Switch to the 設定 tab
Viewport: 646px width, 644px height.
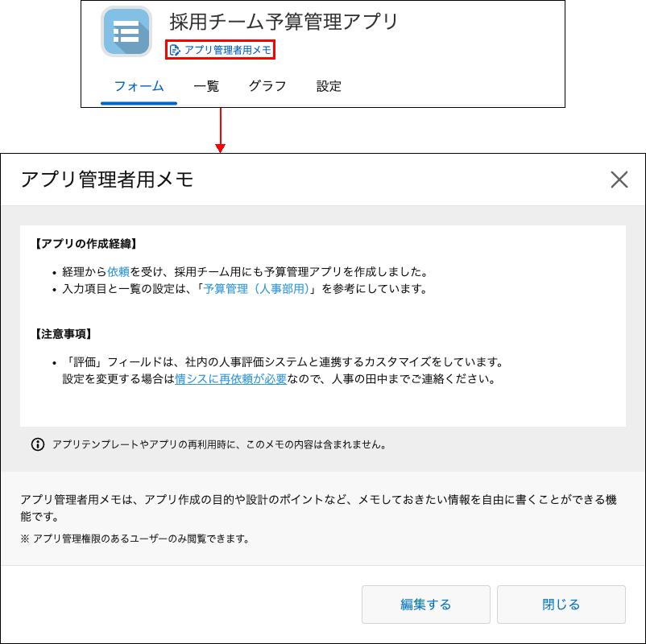click(329, 86)
